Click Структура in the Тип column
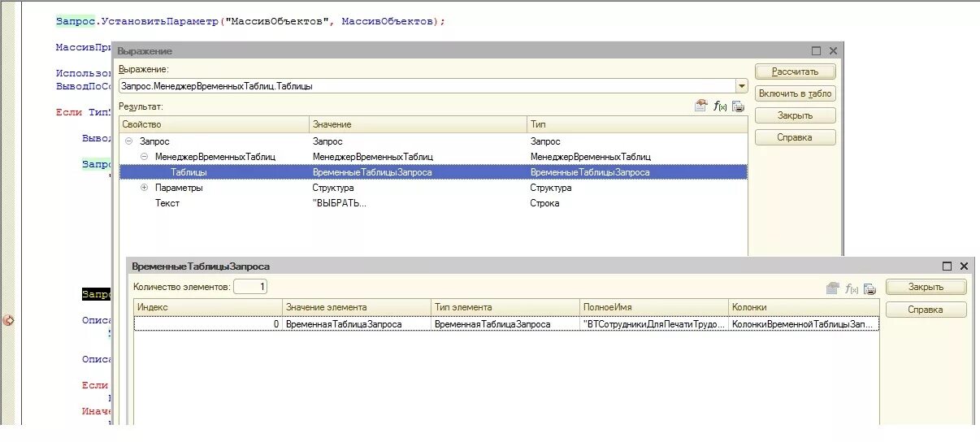Screen dimensions: 980x442 click(x=551, y=188)
